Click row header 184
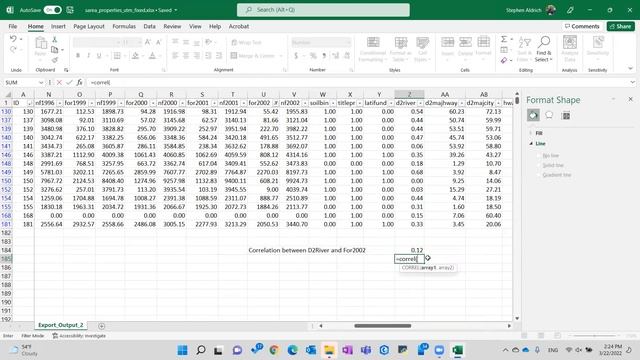Image resolution: width=640 pixels, height=360 pixels. (6, 250)
